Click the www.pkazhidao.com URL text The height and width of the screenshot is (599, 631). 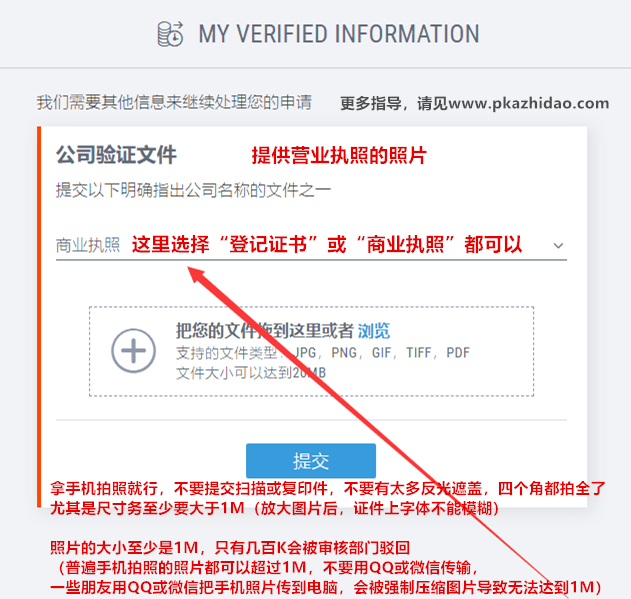coord(528,103)
